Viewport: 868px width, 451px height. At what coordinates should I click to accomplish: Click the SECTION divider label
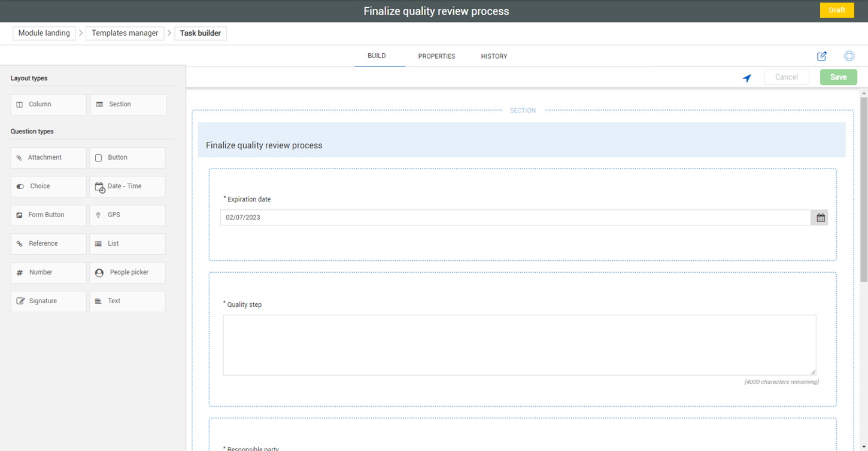(523, 111)
